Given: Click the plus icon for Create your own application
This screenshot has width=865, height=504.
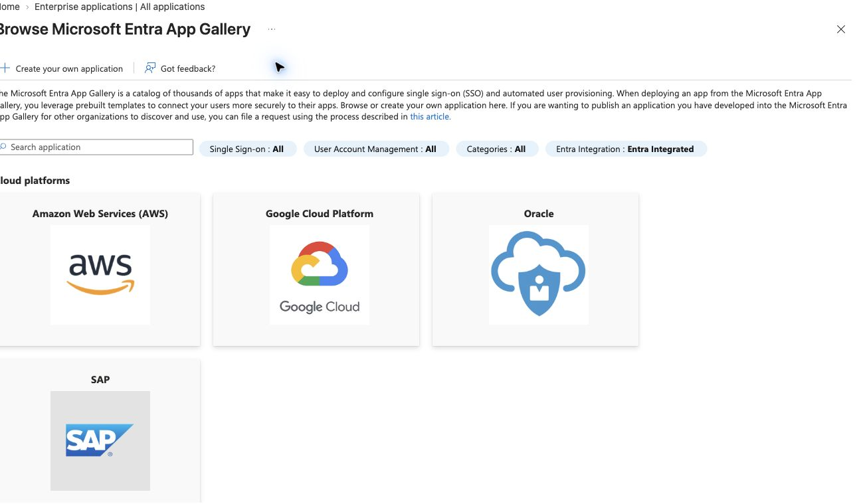Looking at the screenshot, I should point(5,68).
